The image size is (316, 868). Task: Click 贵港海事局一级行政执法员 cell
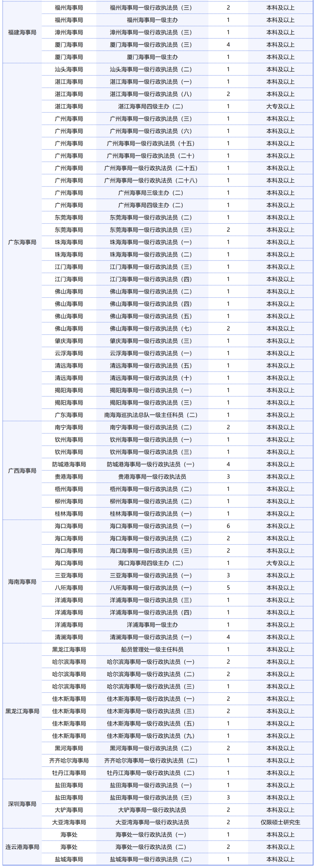(152, 476)
